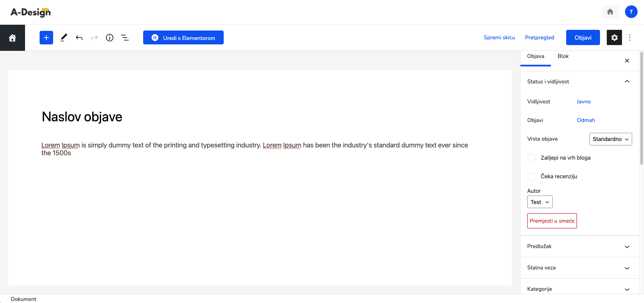Click the Objavi publish button

[x=583, y=38]
